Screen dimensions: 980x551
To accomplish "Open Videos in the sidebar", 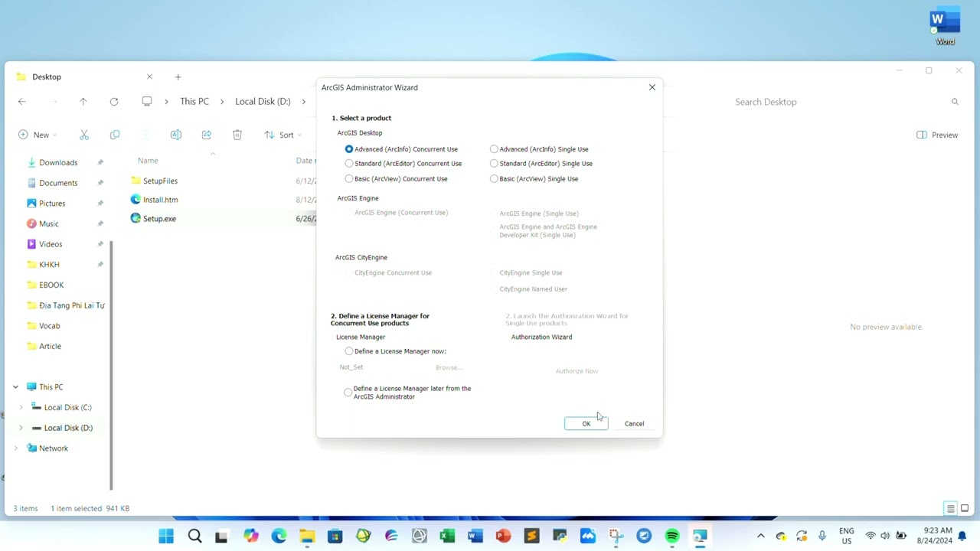I will pyautogui.click(x=51, y=244).
